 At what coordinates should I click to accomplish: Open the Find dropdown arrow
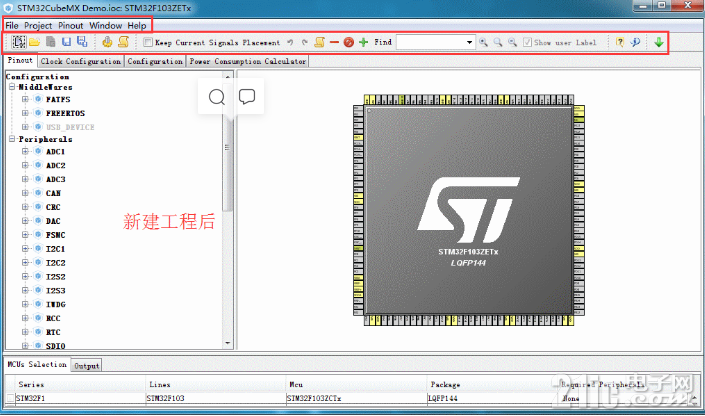pyautogui.click(x=469, y=42)
